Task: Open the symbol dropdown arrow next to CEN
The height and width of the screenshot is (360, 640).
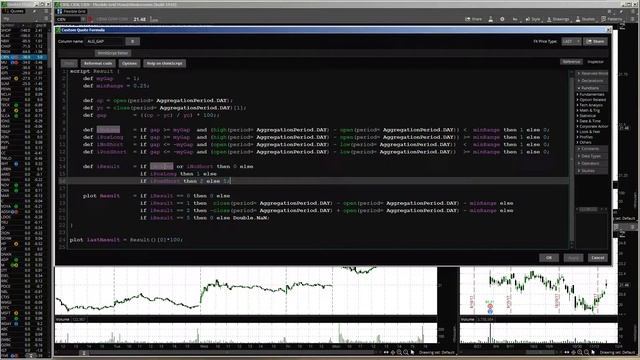Action: pos(83,19)
